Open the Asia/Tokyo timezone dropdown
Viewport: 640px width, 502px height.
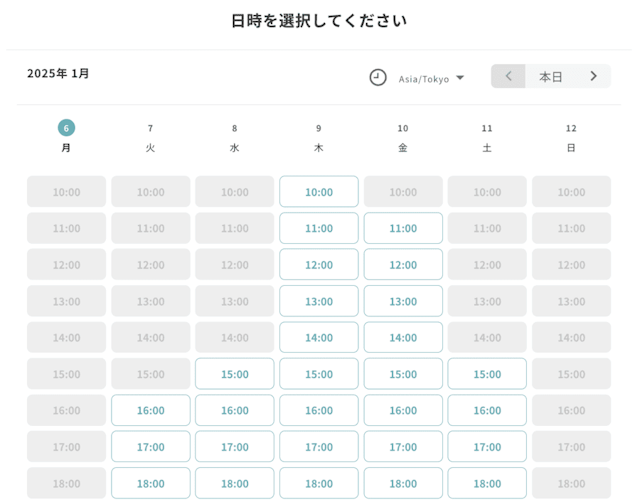[431, 78]
